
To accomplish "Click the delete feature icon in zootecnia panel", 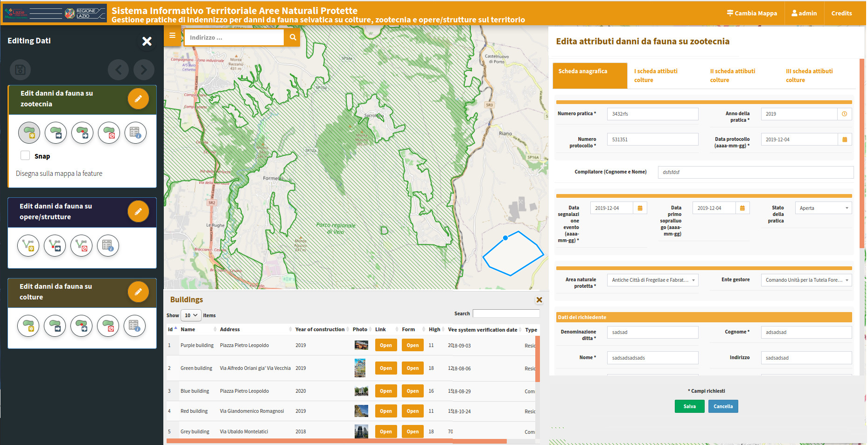I will tap(109, 132).
